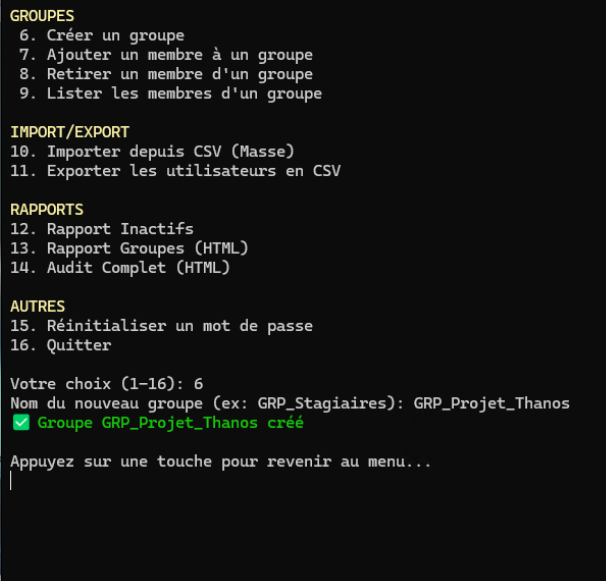Click the entered group name GRP_Projet_Thanos

(x=491, y=403)
